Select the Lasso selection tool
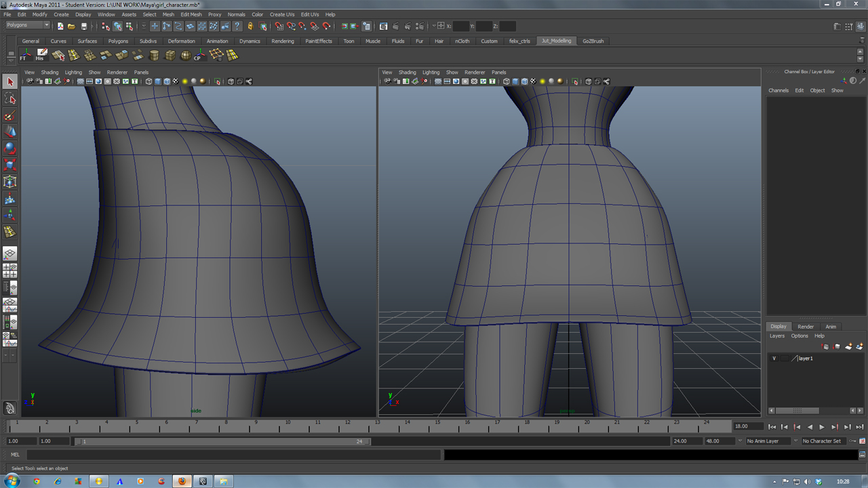The width and height of the screenshot is (868, 488). (9, 98)
